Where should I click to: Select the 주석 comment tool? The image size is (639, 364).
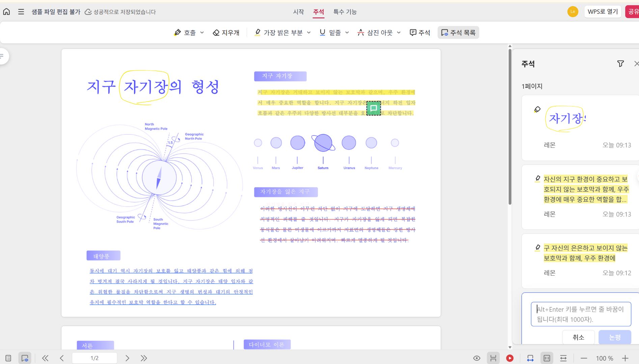420,32
